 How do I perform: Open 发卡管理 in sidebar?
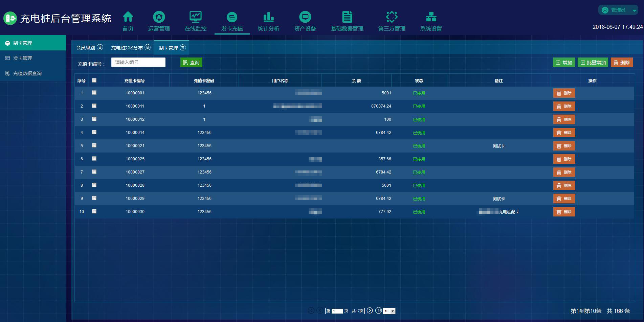click(x=23, y=58)
